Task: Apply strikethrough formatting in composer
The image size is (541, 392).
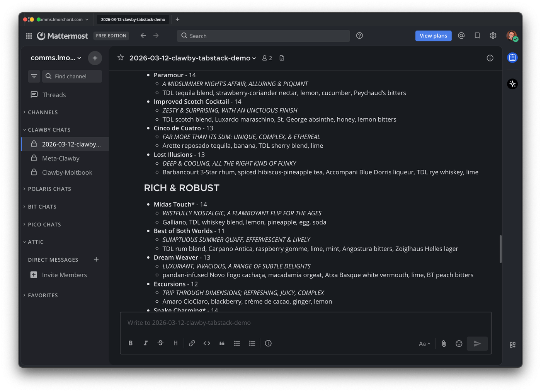Action: point(160,343)
